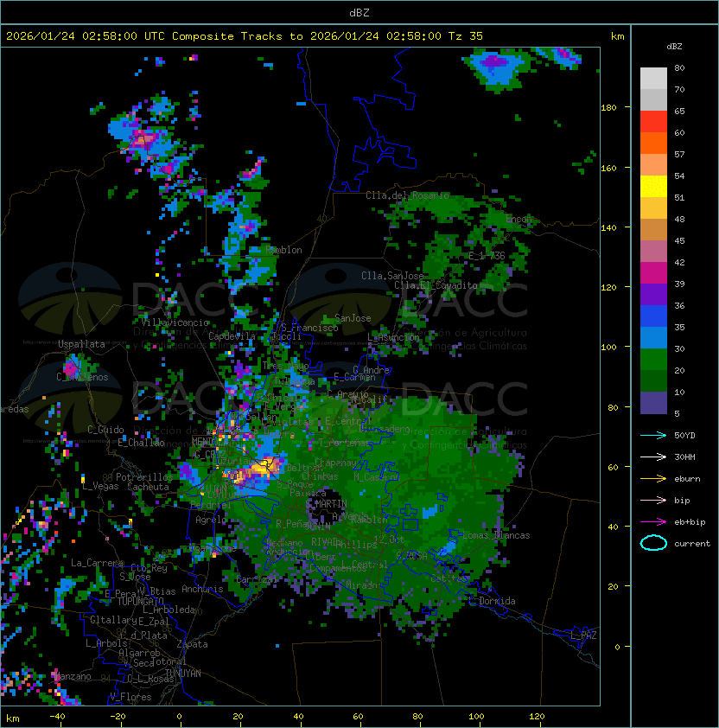
Task: Click the 'Uspallata' map label
Action: coord(81,344)
